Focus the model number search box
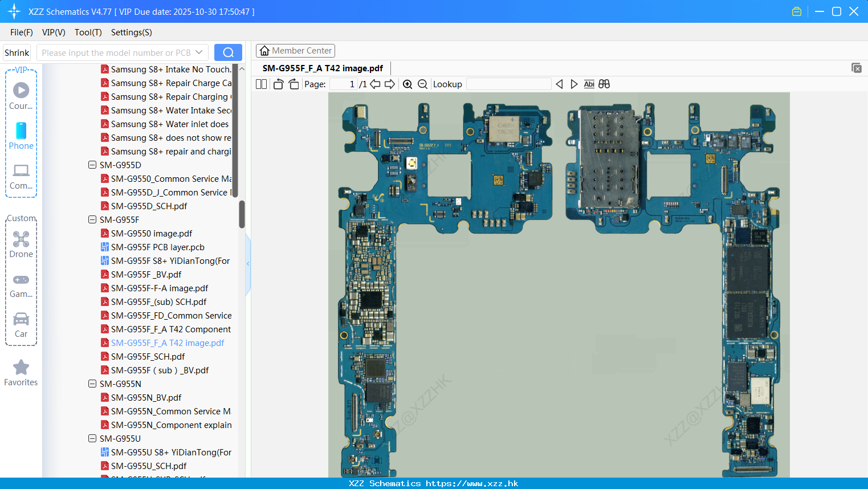This screenshot has width=868, height=489. coord(116,53)
